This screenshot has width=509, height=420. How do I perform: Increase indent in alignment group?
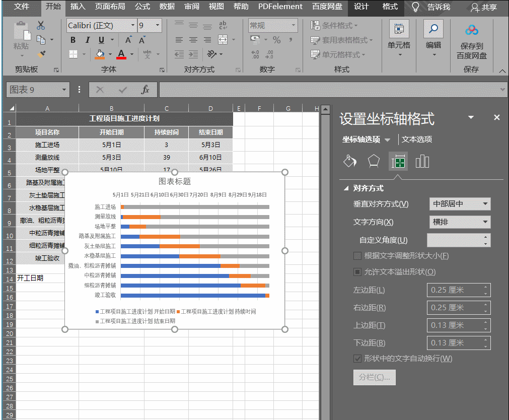coord(193,54)
